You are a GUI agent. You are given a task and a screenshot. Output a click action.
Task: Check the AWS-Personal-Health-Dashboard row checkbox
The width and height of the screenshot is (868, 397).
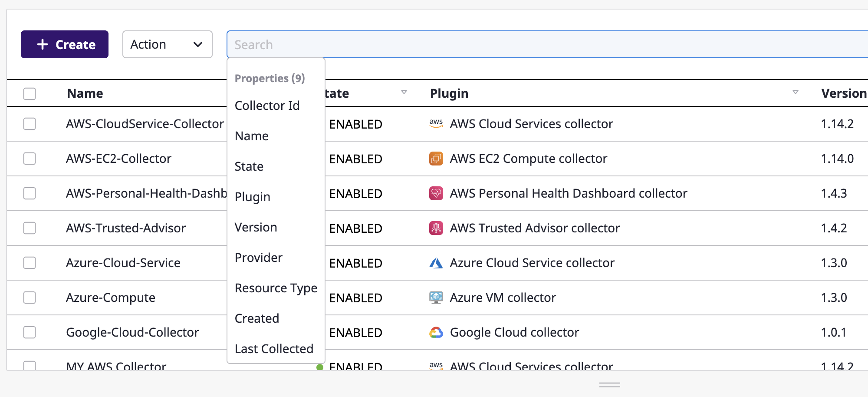pos(30,193)
